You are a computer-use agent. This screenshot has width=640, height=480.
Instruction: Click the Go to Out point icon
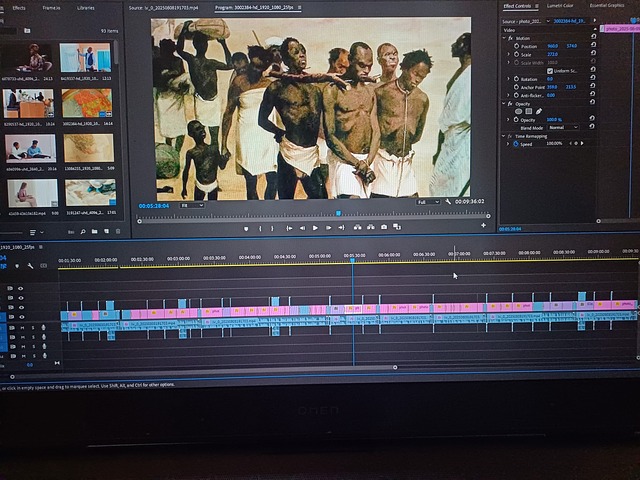341,227
